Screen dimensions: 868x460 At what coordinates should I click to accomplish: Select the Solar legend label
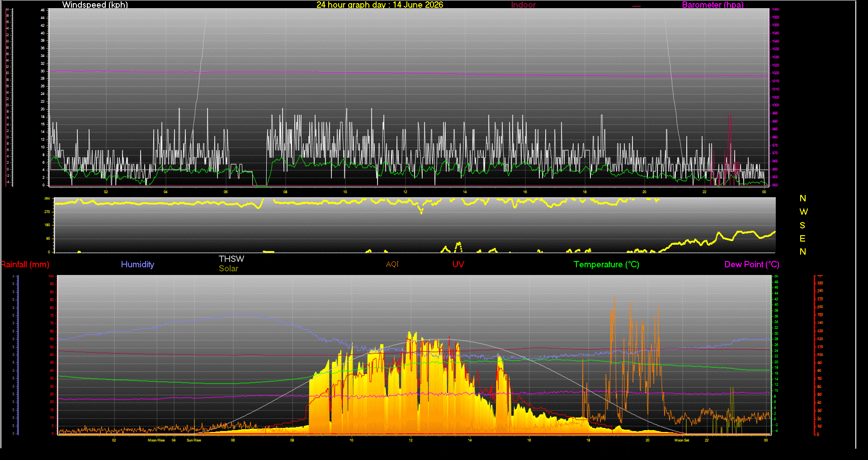pos(228,268)
